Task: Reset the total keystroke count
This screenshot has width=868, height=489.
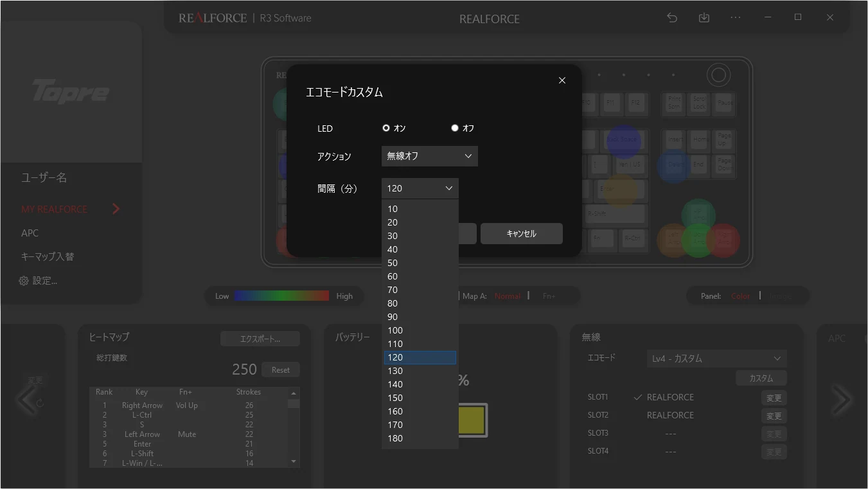Action: tap(281, 370)
